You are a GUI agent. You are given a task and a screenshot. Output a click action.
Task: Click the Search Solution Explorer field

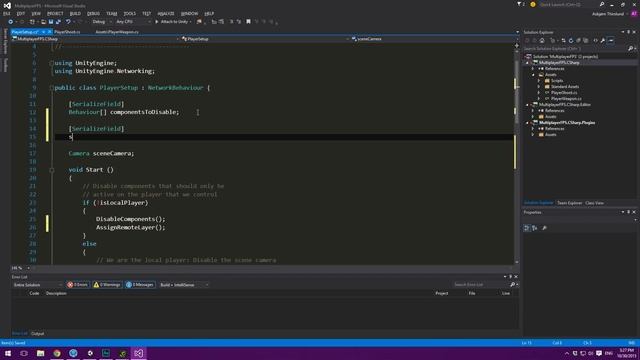(x=576, y=49)
